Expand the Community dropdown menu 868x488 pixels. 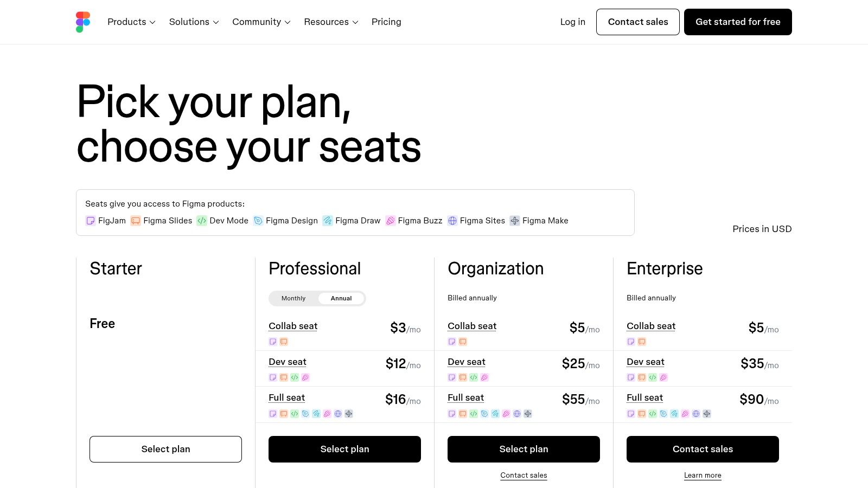261,22
